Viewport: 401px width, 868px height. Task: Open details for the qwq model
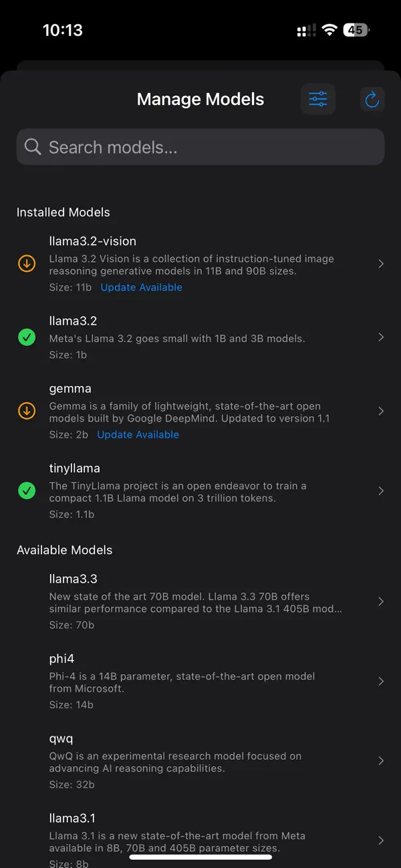point(381,760)
